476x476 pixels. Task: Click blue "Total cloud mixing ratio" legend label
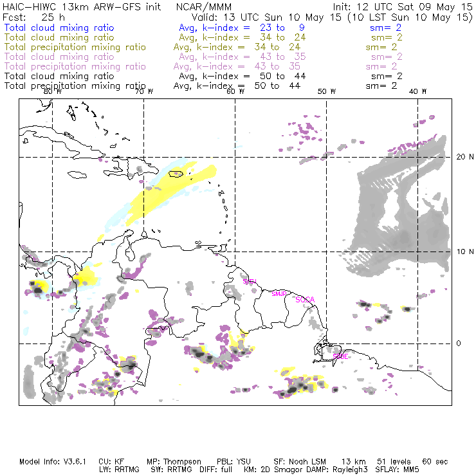pyautogui.click(x=59, y=28)
